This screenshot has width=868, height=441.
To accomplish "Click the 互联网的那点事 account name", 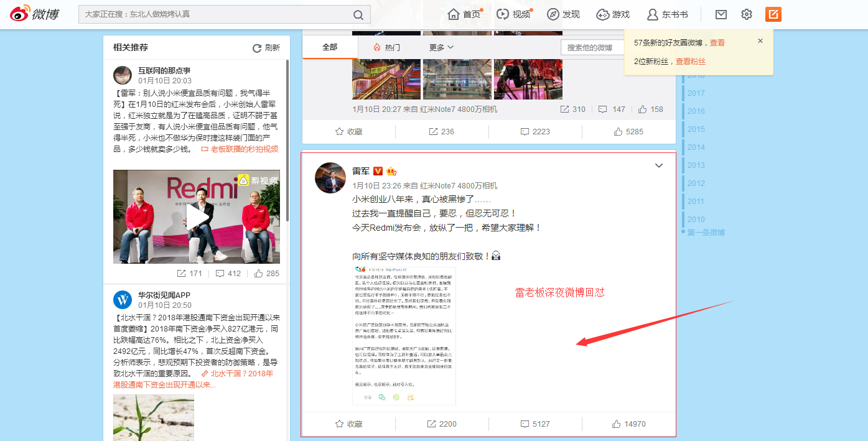I will coord(164,71).
